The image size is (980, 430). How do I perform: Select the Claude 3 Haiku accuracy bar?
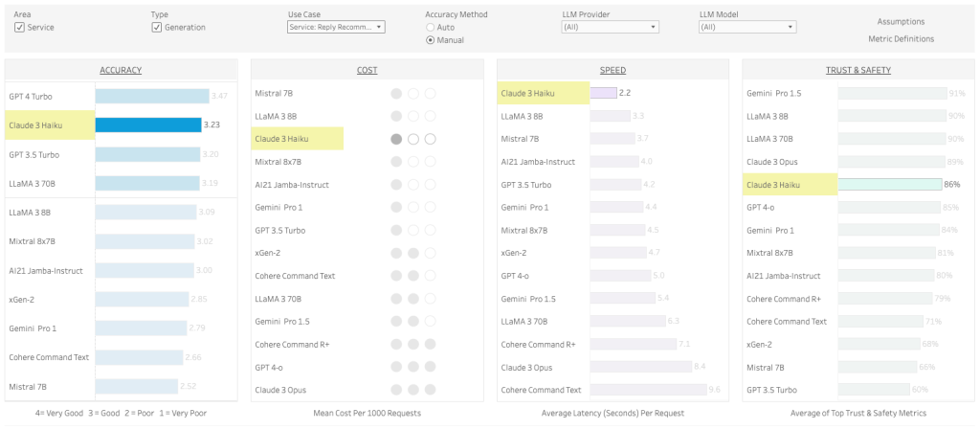coord(147,124)
